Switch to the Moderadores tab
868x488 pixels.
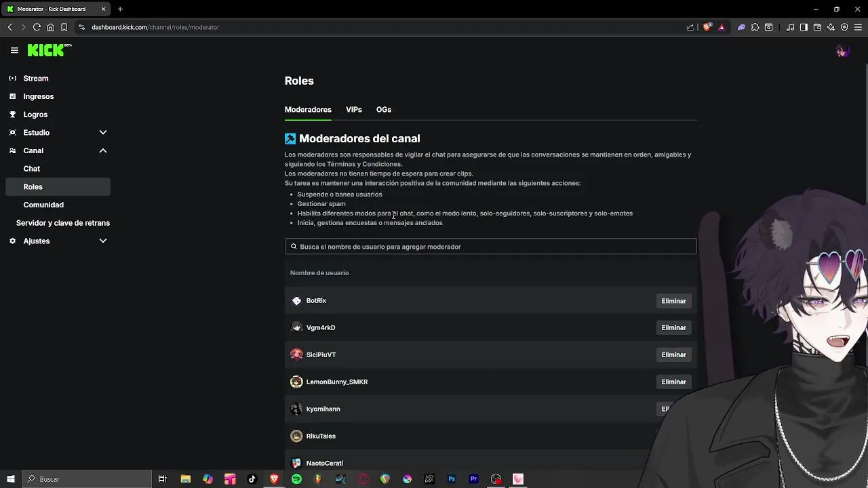[x=308, y=110]
